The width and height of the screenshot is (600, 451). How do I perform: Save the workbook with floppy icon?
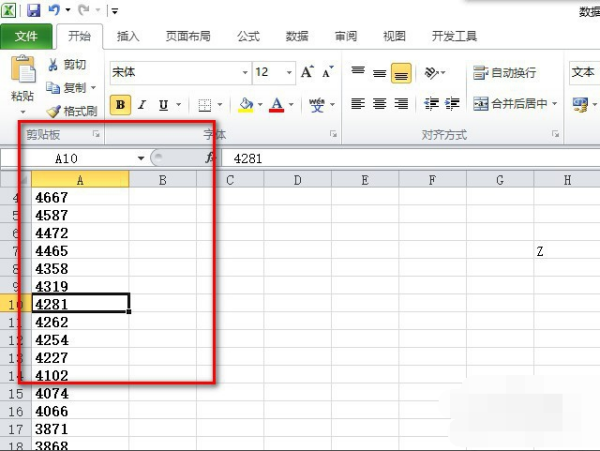34,10
